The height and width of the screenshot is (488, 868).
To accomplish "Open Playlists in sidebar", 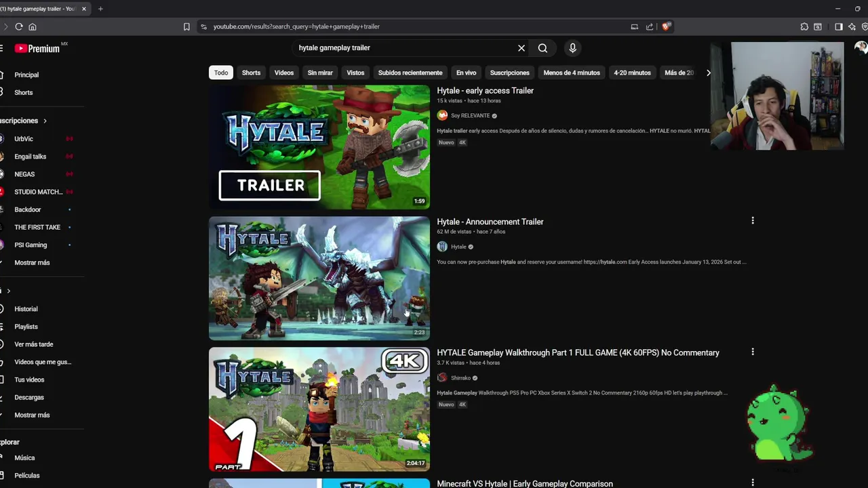I will tap(26, 327).
